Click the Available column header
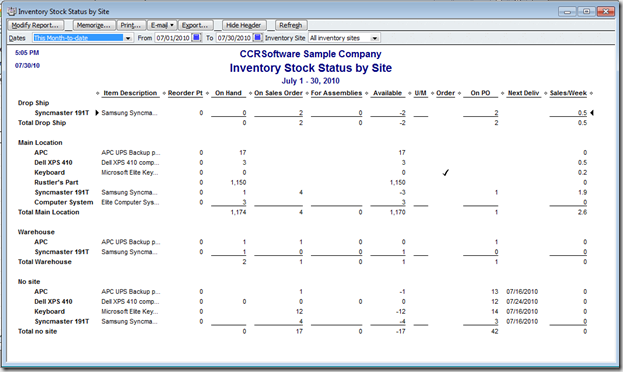 387,93
